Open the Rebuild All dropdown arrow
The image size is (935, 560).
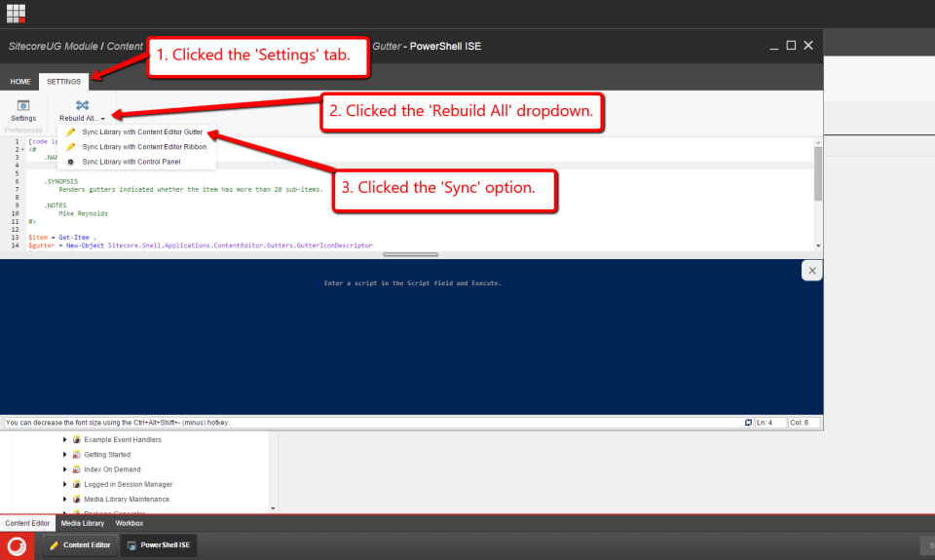pyautogui.click(x=102, y=119)
